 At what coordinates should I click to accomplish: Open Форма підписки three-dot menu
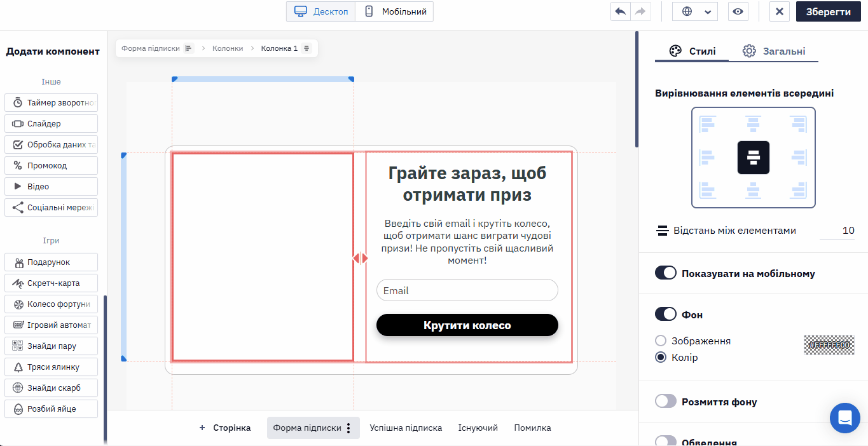348,428
